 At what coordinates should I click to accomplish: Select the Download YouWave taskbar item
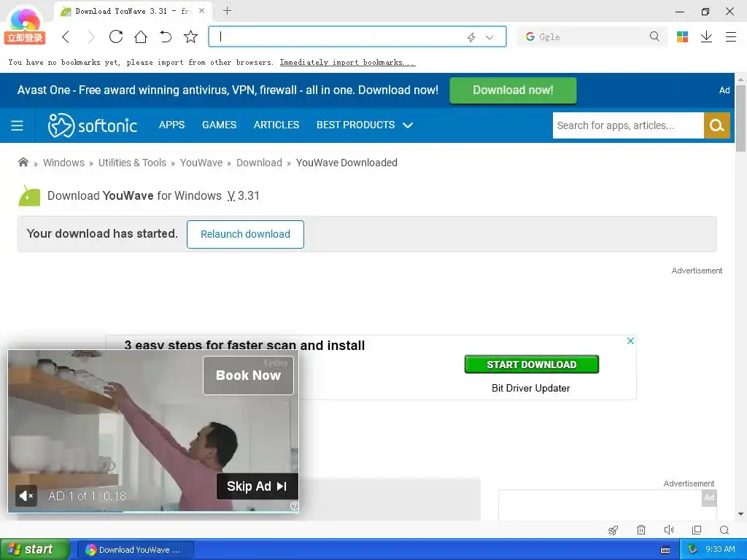pos(136,550)
